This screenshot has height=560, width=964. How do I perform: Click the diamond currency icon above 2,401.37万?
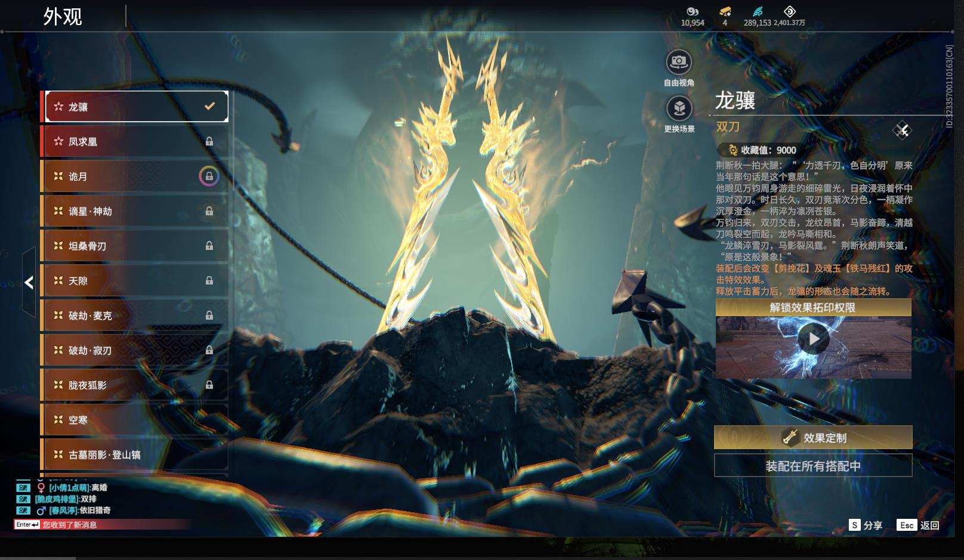click(x=789, y=11)
